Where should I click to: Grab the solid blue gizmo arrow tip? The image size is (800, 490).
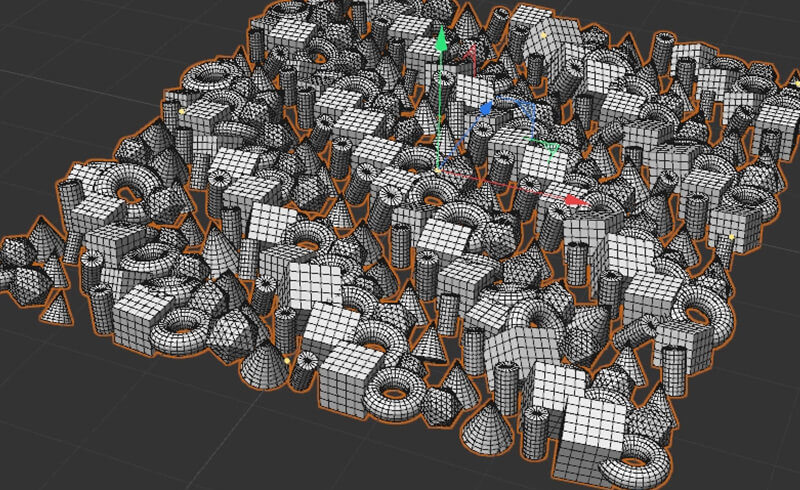click(487, 107)
